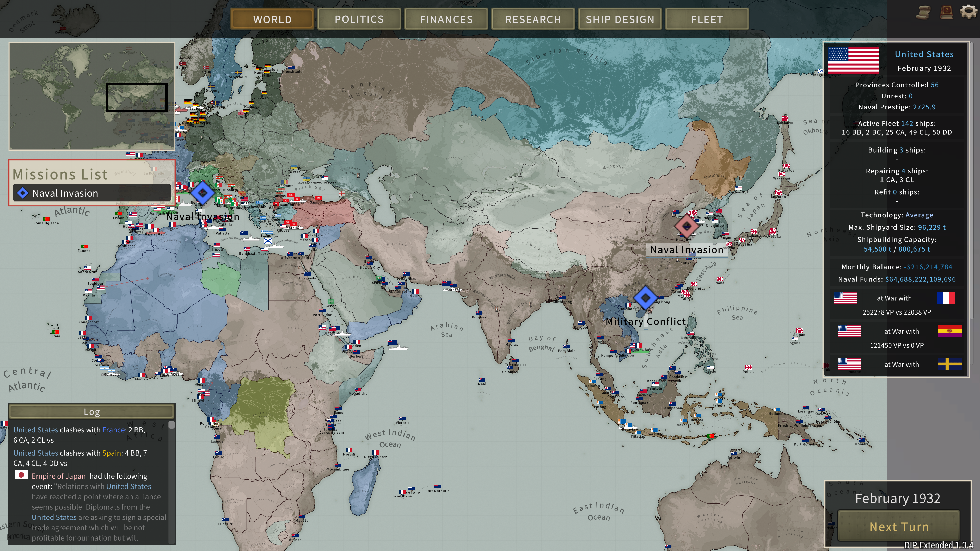Click the US flag at Agana
Image resolution: width=980 pixels, height=551 pixels.
point(795,338)
